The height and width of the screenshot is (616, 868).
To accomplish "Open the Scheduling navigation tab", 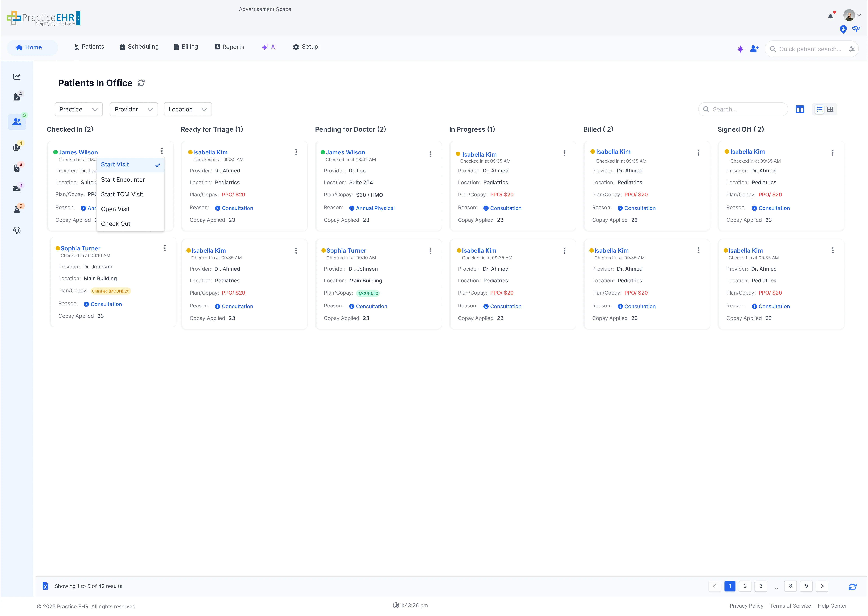I will tap(139, 47).
